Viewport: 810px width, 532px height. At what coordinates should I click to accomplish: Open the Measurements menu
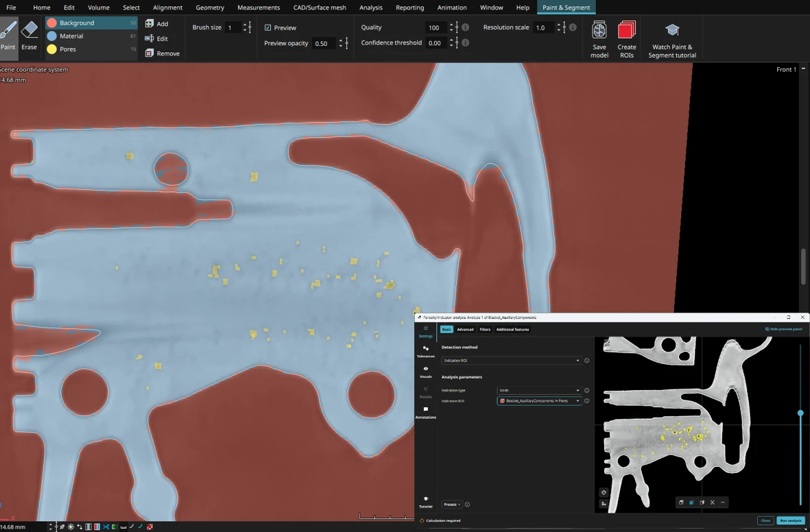[259, 8]
